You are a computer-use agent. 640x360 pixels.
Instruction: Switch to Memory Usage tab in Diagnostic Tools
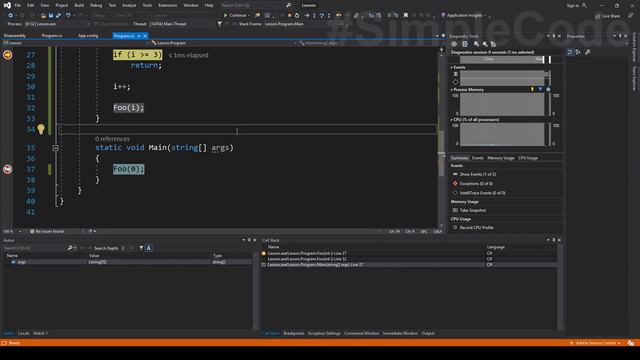(500, 158)
